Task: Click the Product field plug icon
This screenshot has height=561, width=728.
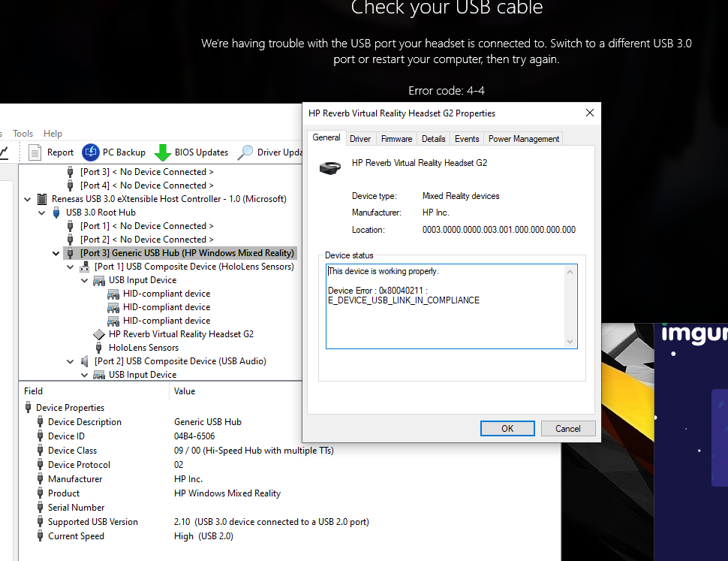Action: coord(41,493)
